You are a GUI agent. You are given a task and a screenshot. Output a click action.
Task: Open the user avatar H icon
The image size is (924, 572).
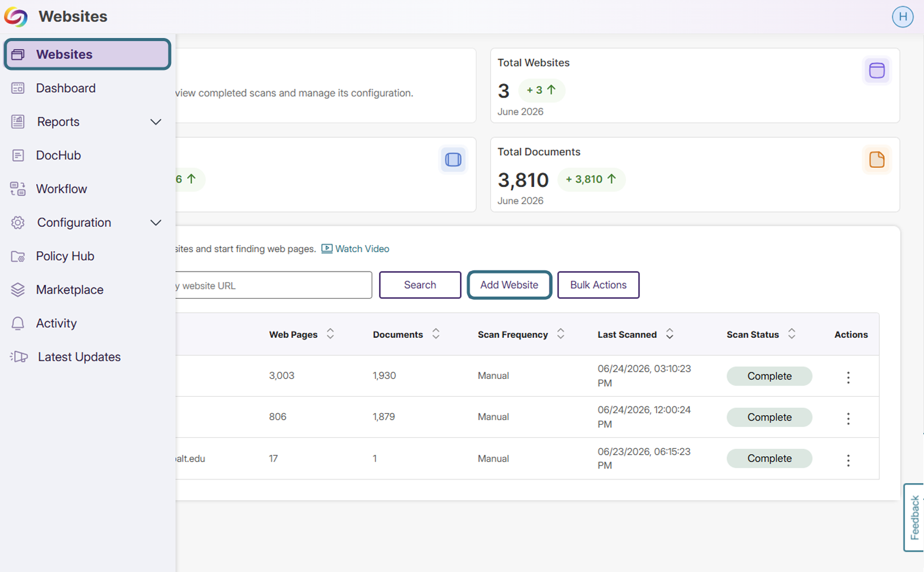pos(903,17)
